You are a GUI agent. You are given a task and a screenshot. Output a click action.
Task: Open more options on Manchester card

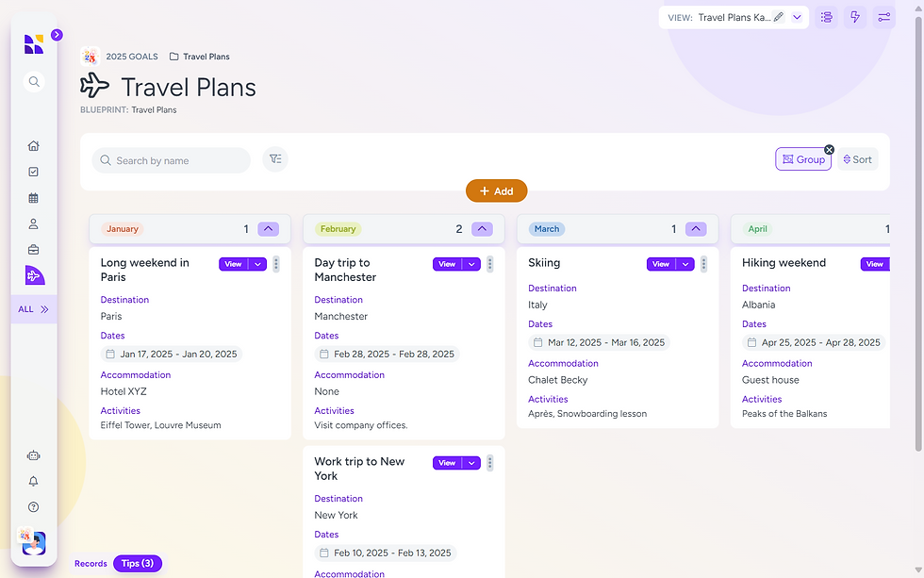(x=489, y=264)
